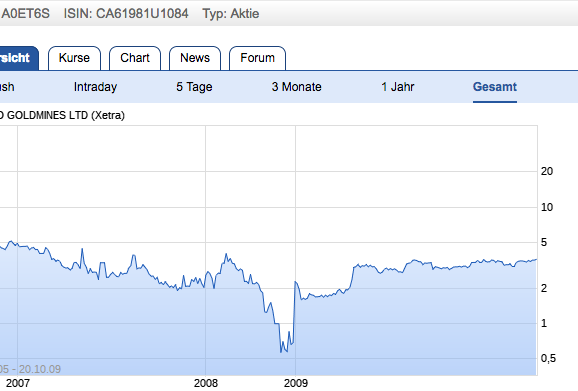Switch to the Chart tab
578x391 pixels.
[x=135, y=58]
